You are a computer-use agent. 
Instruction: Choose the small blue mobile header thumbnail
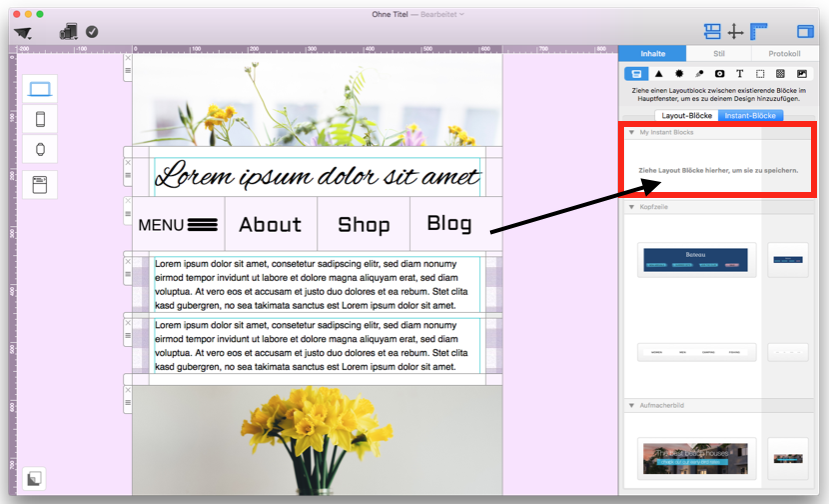click(x=788, y=260)
